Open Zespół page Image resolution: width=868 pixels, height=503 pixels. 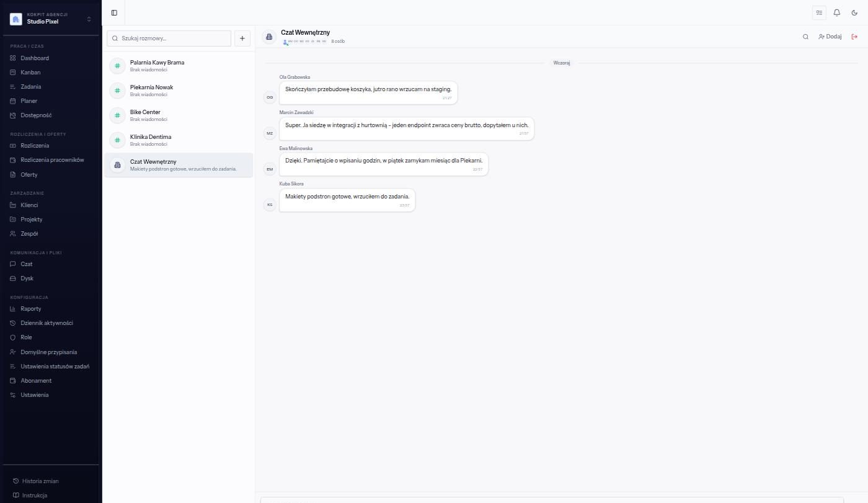point(51,234)
